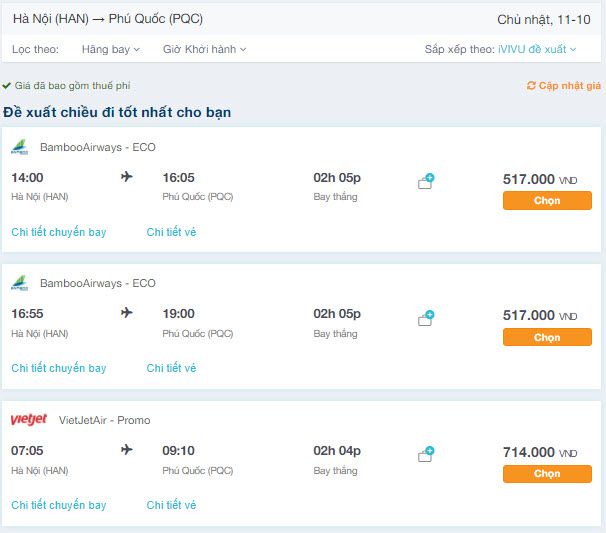Expand the Giờ Khởi hành filter
The image size is (606, 533).
pos(204,49)
